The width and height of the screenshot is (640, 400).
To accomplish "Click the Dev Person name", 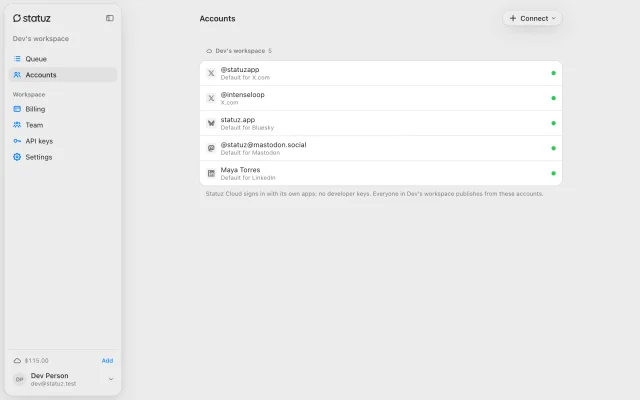I will click(x=49, y=376).
